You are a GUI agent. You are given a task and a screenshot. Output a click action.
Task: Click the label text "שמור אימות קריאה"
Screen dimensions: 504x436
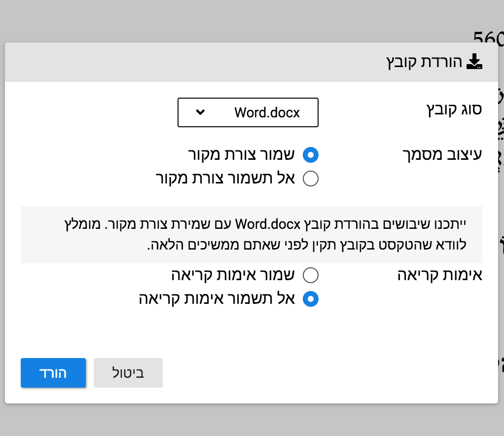(x=233, y=275)
